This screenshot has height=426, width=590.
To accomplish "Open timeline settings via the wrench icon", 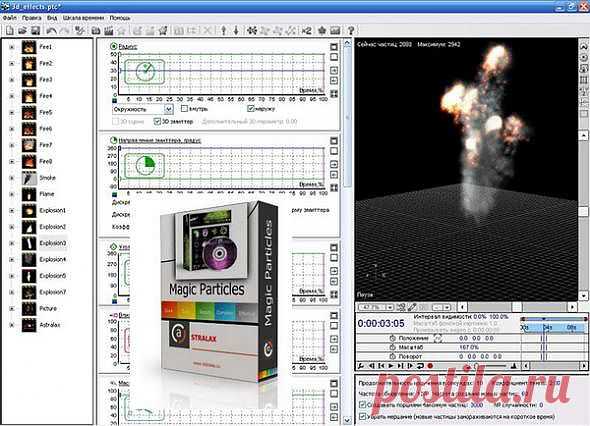I will [x=360, y=365].
